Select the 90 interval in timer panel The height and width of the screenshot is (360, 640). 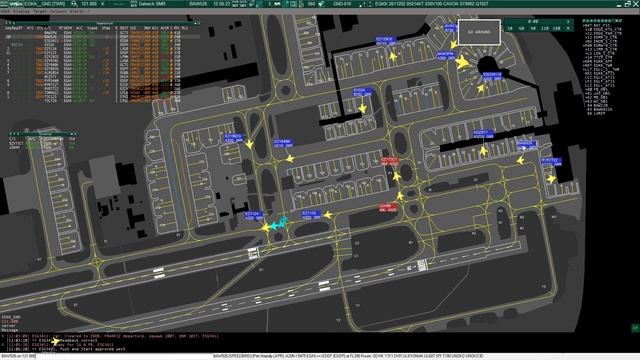533,28
